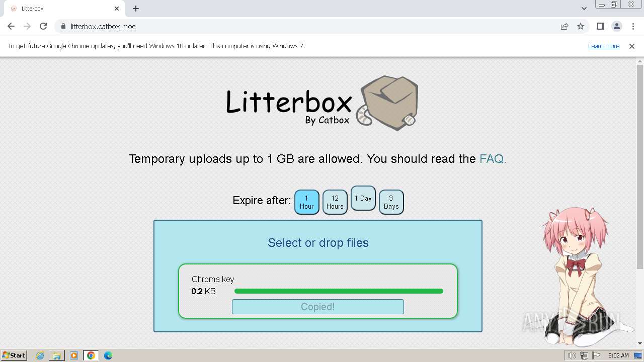
Task: Click the browser forward arrow
Action: 27,26
